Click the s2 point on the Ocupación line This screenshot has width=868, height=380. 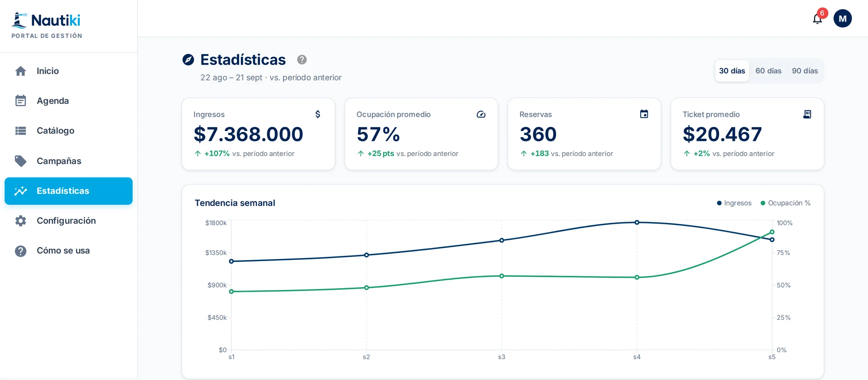[366, 288]
